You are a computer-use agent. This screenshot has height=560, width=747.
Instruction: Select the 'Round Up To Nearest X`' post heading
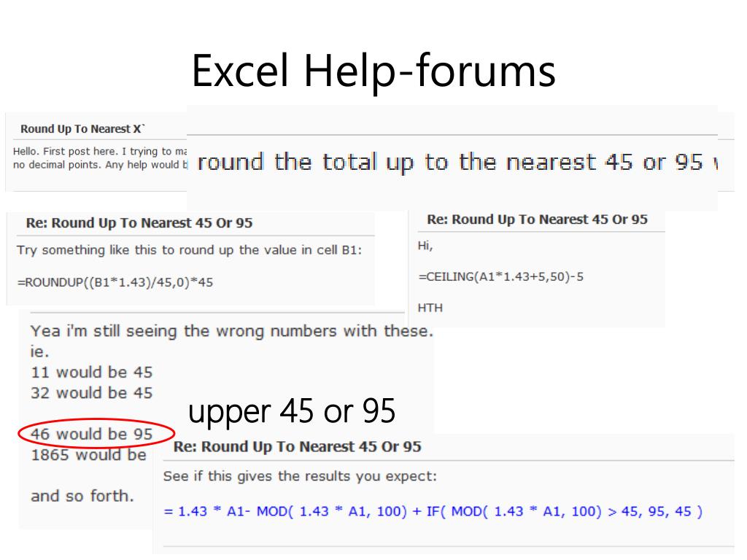tap(82, 128)
